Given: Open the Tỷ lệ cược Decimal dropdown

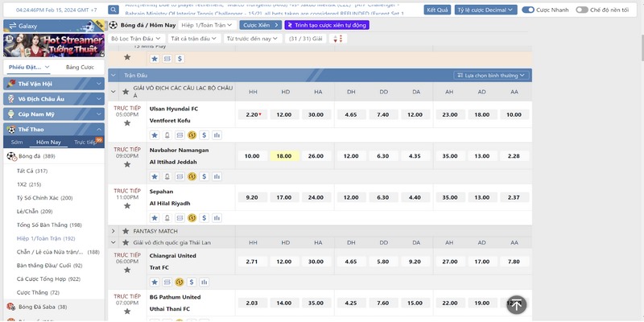Looking at the screenshot, I should [x=485, y=10].
